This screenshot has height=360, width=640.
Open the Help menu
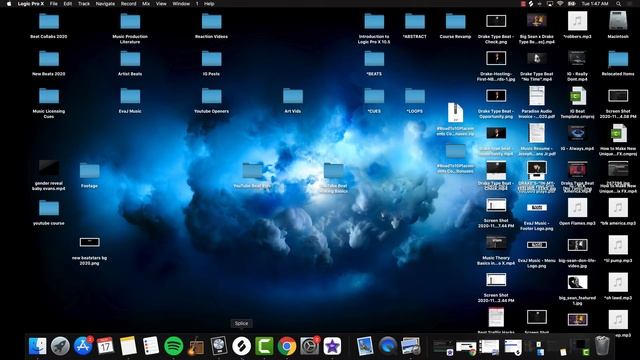[x=209, y=4]
